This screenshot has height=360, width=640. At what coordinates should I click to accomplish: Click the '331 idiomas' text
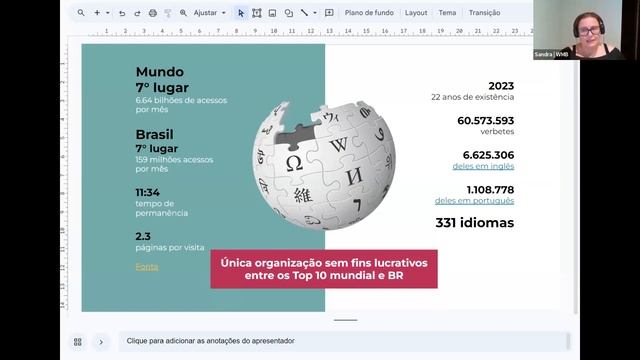pyautogui.click(x=475, y=223)
